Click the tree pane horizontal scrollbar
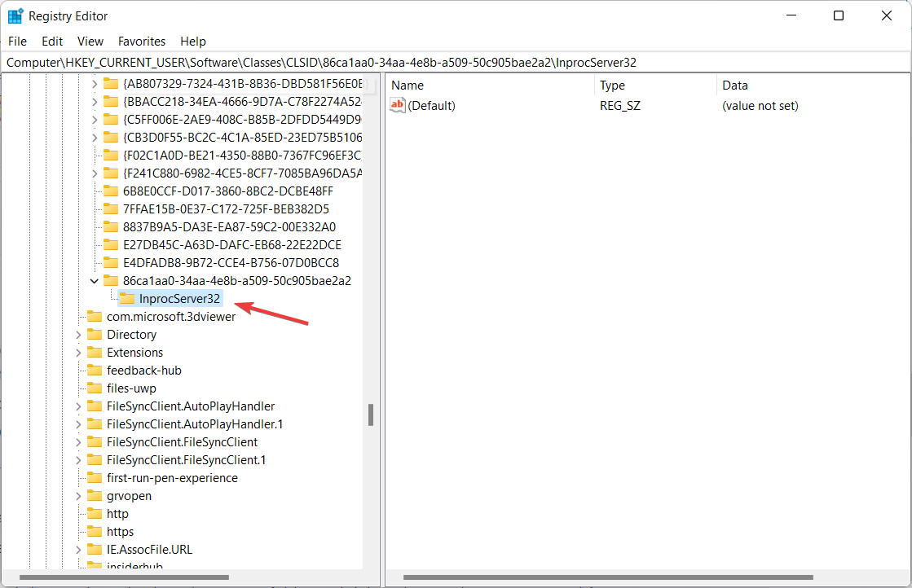The width and height of the screenshot is (912, 588). tap(124, 577)
